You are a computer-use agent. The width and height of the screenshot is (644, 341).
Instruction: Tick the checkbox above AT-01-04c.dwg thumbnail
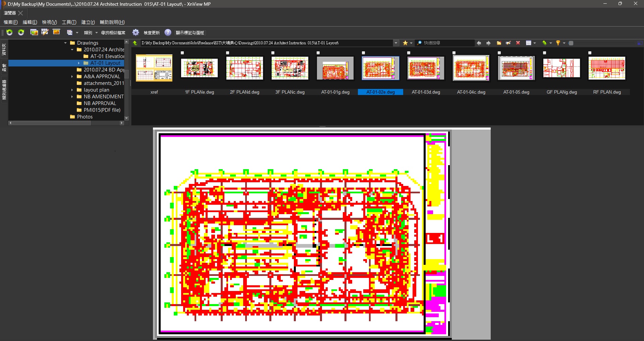tap(454, 53)
